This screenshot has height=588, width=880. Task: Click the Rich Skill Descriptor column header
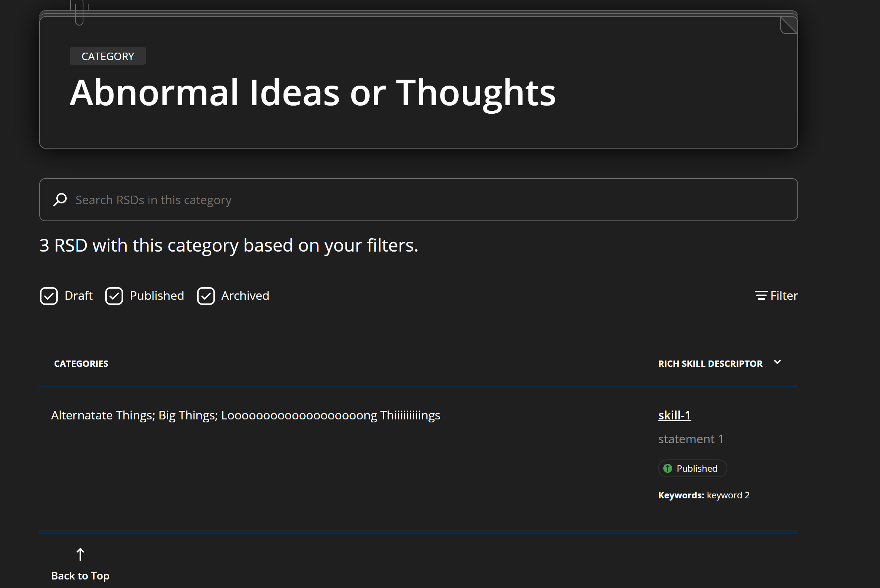tap(710, 364)
